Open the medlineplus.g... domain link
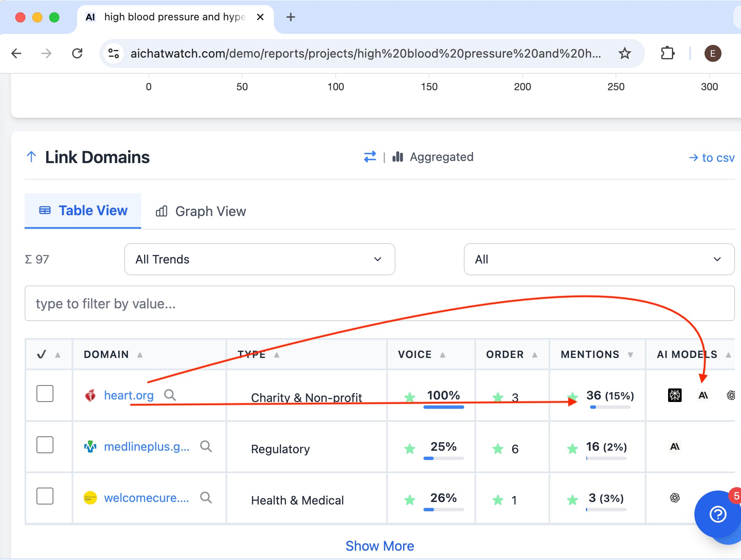 point(147,446)
